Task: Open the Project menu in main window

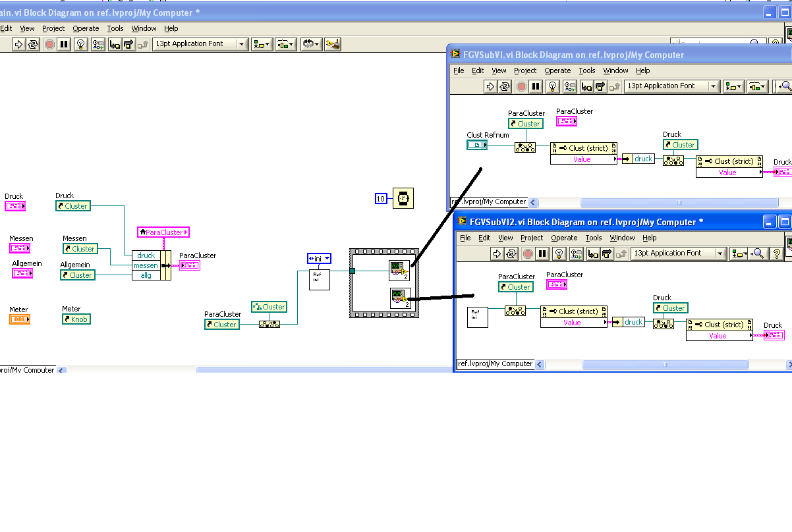Action: [x=53, y=28]
